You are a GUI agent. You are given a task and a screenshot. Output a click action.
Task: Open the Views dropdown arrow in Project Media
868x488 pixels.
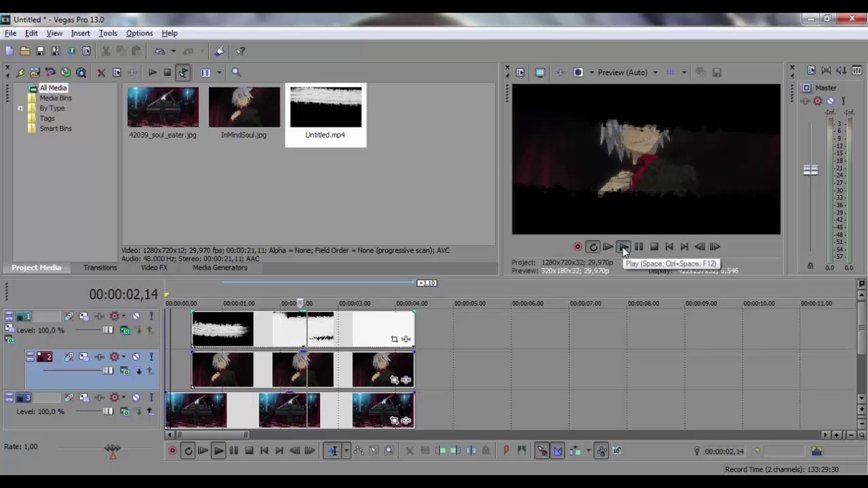(x=218, y=73)
